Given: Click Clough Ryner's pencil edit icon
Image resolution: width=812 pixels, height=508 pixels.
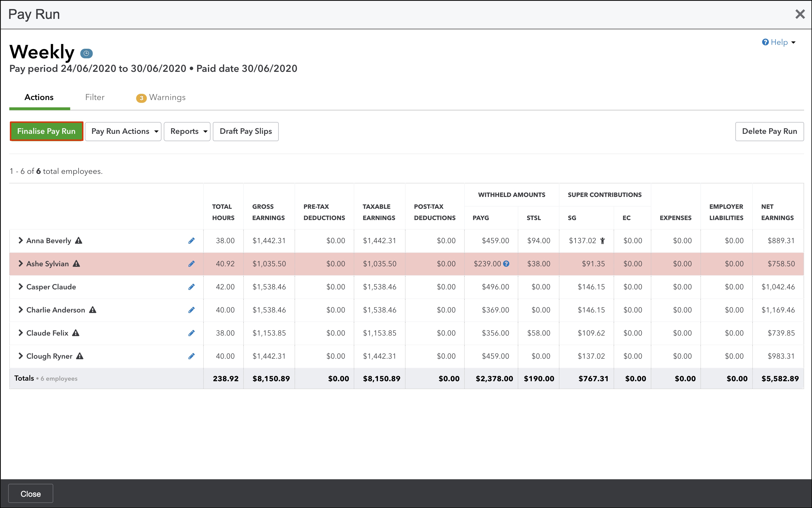Looking at the screenshot, I should pos(191,356).
